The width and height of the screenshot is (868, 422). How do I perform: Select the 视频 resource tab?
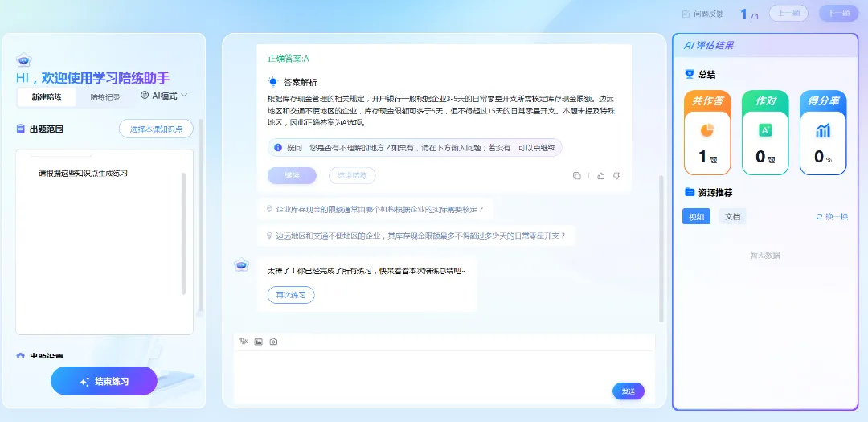[697, 216]
